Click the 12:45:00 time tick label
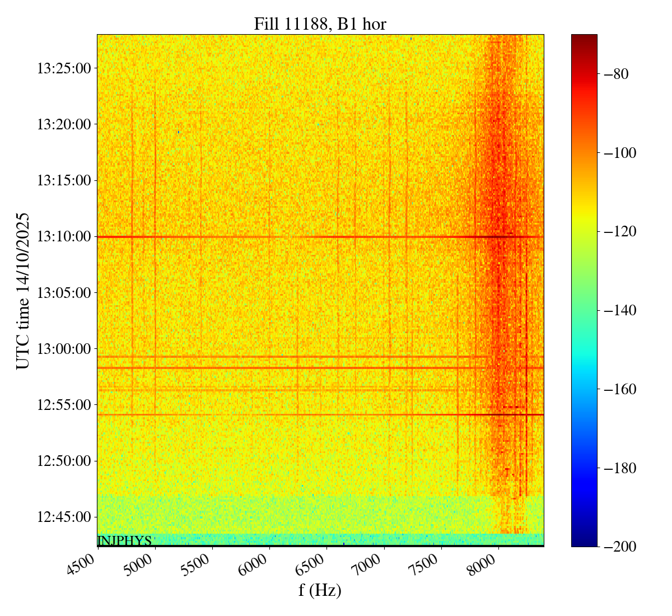 point(63,517)
